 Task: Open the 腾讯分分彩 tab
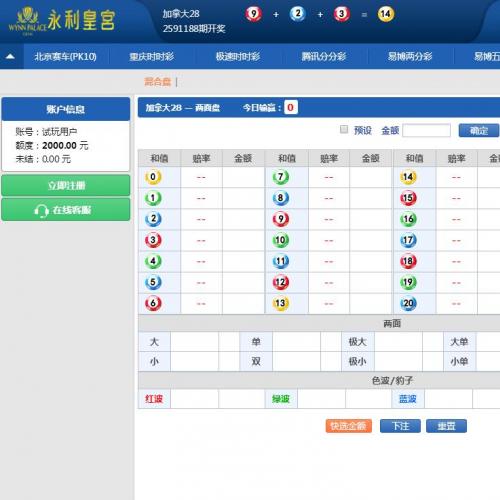pyautogui.click(x=324, y=57)
